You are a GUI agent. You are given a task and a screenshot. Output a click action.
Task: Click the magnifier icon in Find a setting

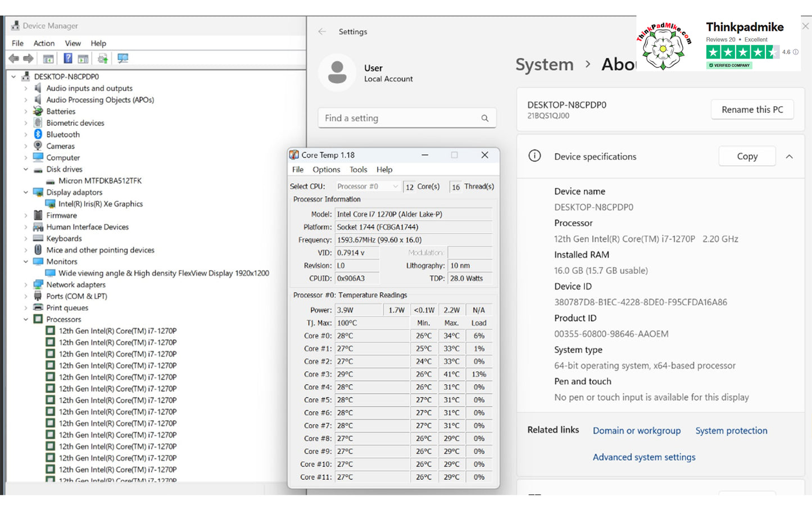click(485, 119)
